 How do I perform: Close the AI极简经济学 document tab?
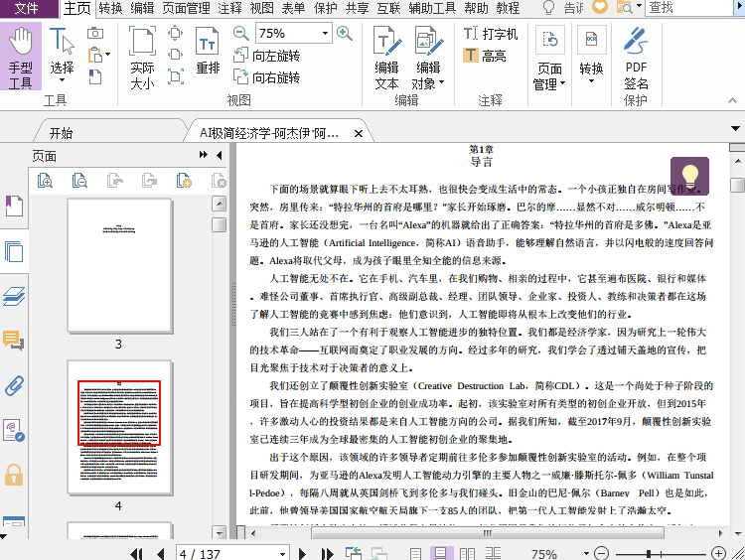[359, 133]
